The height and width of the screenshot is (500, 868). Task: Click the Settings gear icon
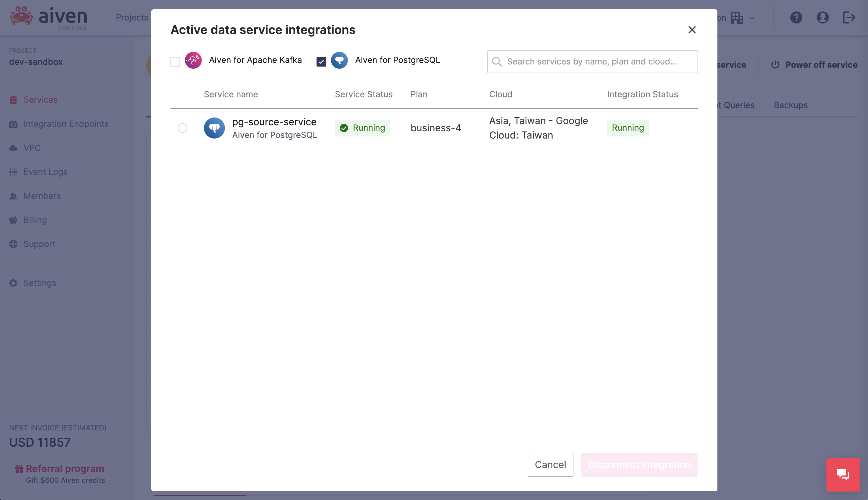tap(13, 283)
